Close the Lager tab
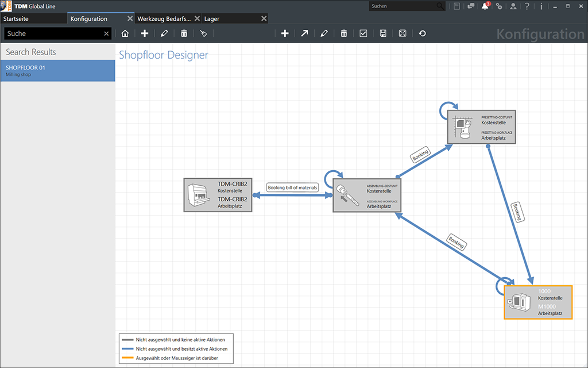Image resolution: width=588 pixels, height=368 pixels. coord(264,18)
